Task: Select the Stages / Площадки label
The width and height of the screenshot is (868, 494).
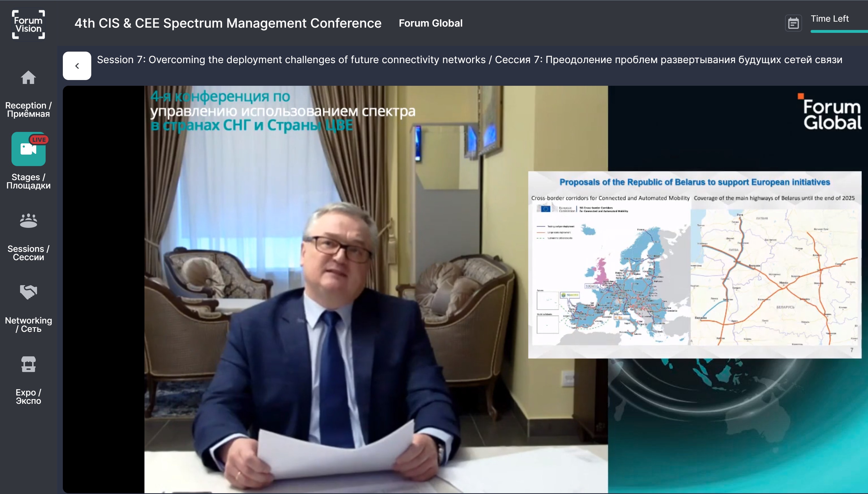Action: point(28,181)
